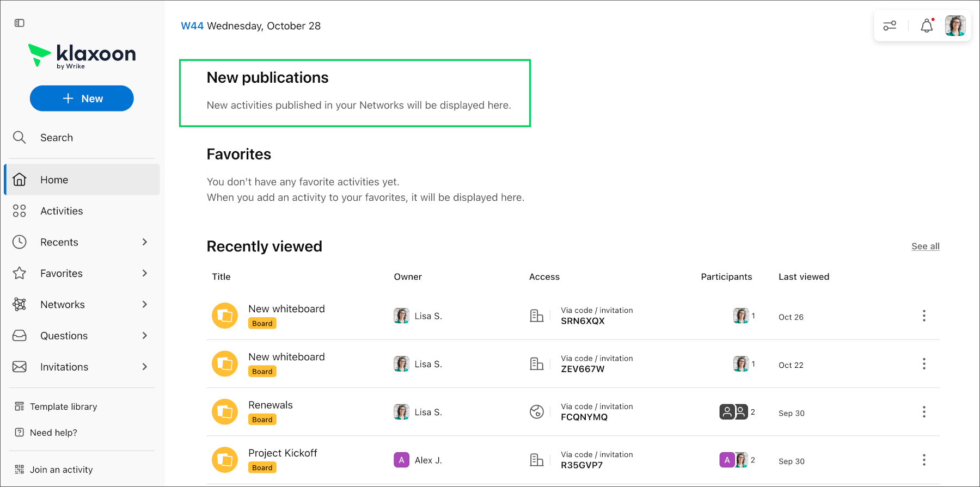Expand the Favorites chevron
Viewport: 980px width, 487px height.
pos(145,273)
